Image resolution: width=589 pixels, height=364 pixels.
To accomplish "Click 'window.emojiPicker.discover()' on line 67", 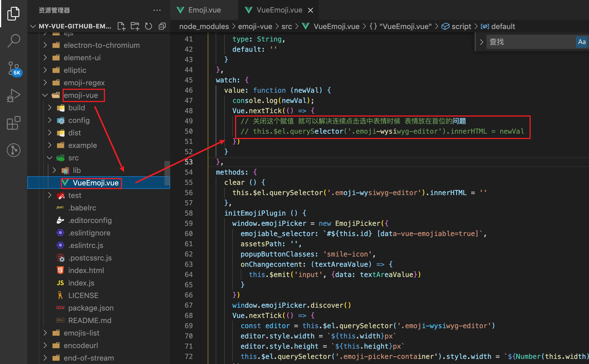I will 292,305.
